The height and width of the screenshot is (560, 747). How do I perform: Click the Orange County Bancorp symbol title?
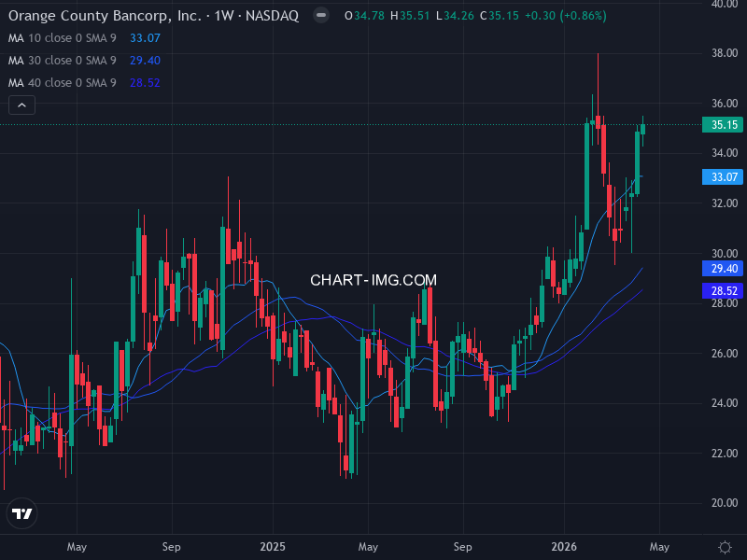154,16
